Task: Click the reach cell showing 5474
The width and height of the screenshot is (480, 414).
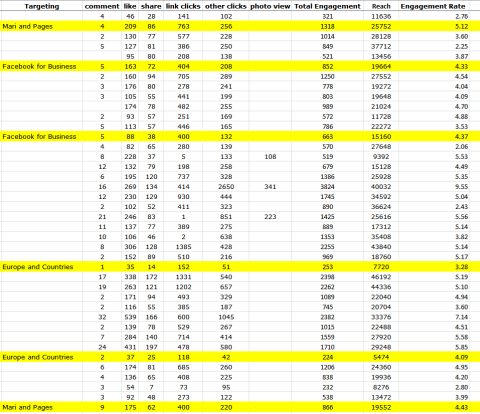Action: pos(381,357)
